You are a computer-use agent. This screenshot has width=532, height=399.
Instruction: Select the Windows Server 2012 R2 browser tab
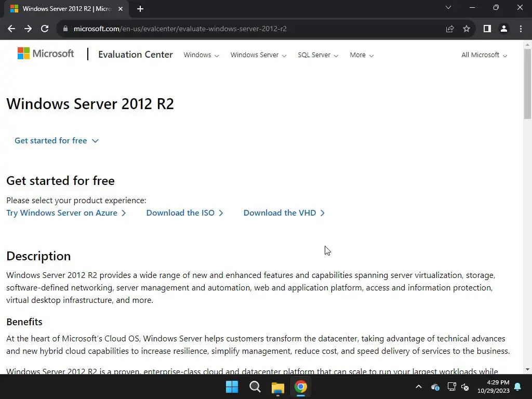coord(66,9)
